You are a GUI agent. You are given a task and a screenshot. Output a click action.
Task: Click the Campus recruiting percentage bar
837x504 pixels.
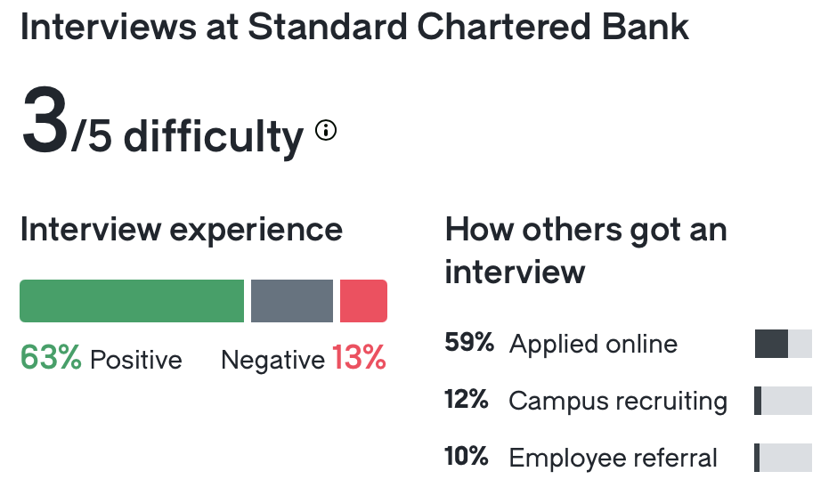784,401
